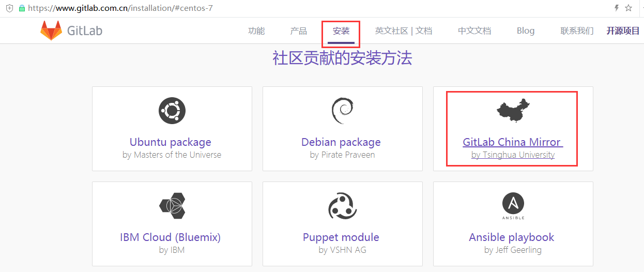The height and width of the screenshot is (272, 644).
Task: Open the Ubuntu package link
Action: click(x=171, y=142)
